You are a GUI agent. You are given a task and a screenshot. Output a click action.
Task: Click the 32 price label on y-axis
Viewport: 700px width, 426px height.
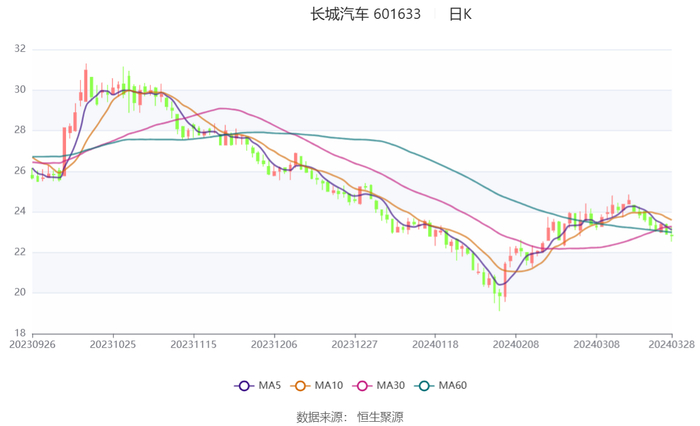coord(20,49)
